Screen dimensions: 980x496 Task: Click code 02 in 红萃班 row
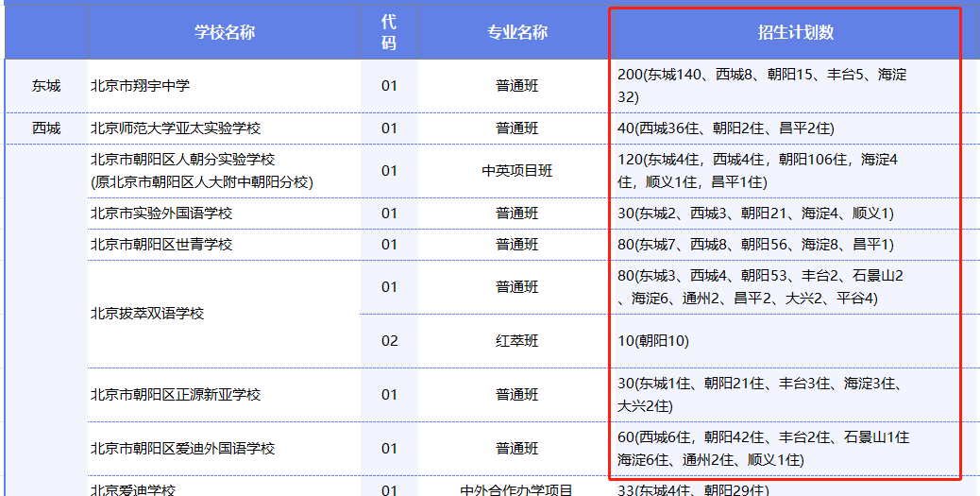coord(389,341)
